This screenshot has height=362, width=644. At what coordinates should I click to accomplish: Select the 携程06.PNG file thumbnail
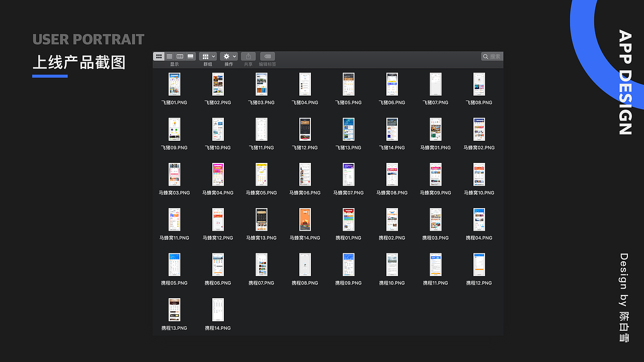click(218, 264)
